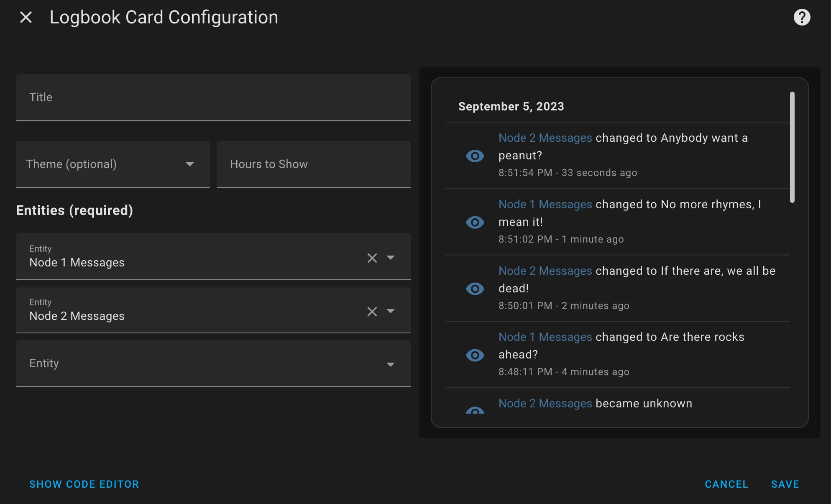The image size is (831, 504).
Task: Click eye icon beside 'No more rhymes' entry
Action: (475, 222)
